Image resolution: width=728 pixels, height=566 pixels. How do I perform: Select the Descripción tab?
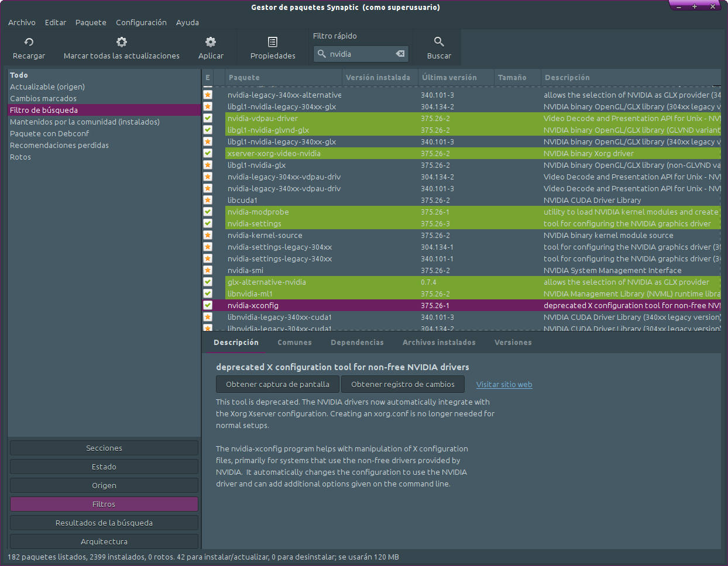tap(236, 343)
